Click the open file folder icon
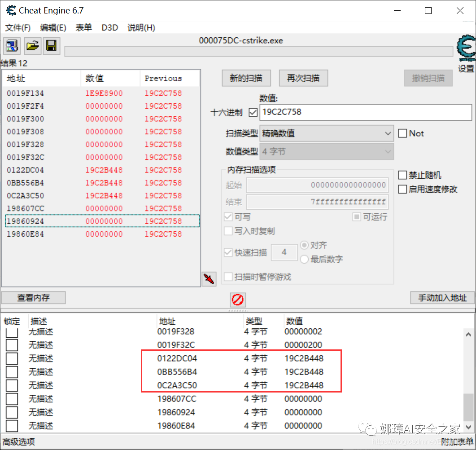This screenshot has height=450, width=476. pos(32,46)
